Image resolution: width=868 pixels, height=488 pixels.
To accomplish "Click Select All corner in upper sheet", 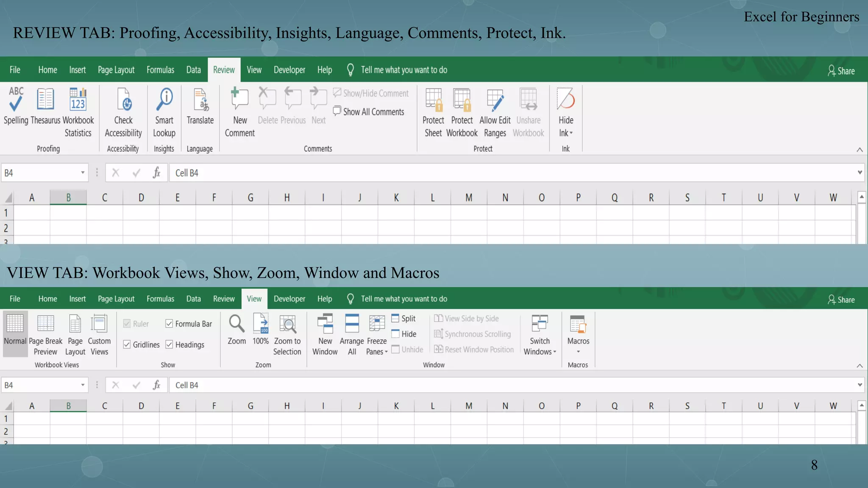I will [8, 197].
